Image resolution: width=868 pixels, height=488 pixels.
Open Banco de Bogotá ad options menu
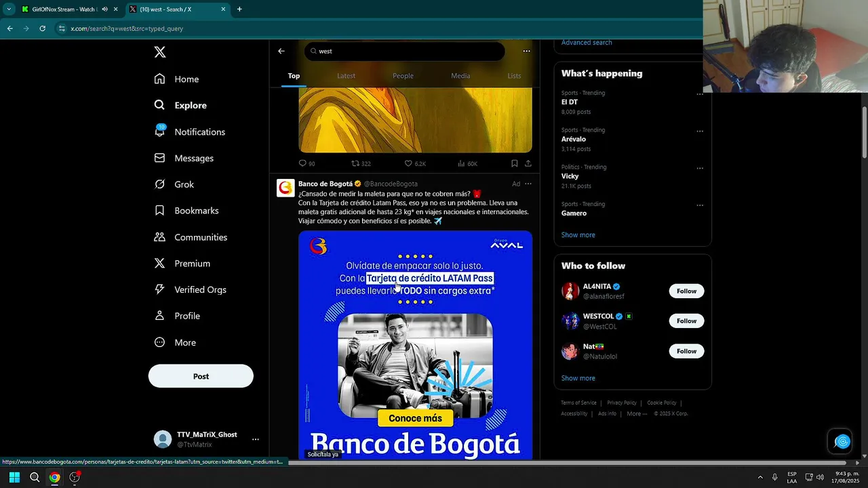coord(528,184)
